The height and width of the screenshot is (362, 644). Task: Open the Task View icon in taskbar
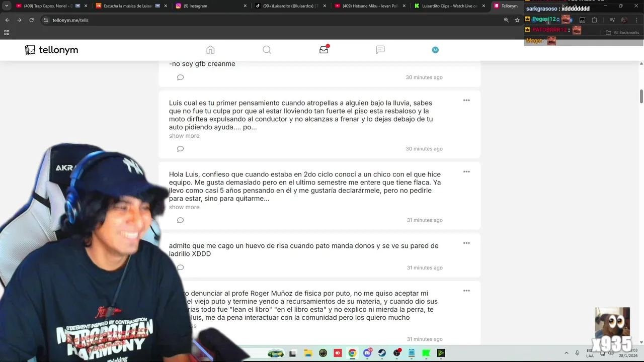coord(293,353)
